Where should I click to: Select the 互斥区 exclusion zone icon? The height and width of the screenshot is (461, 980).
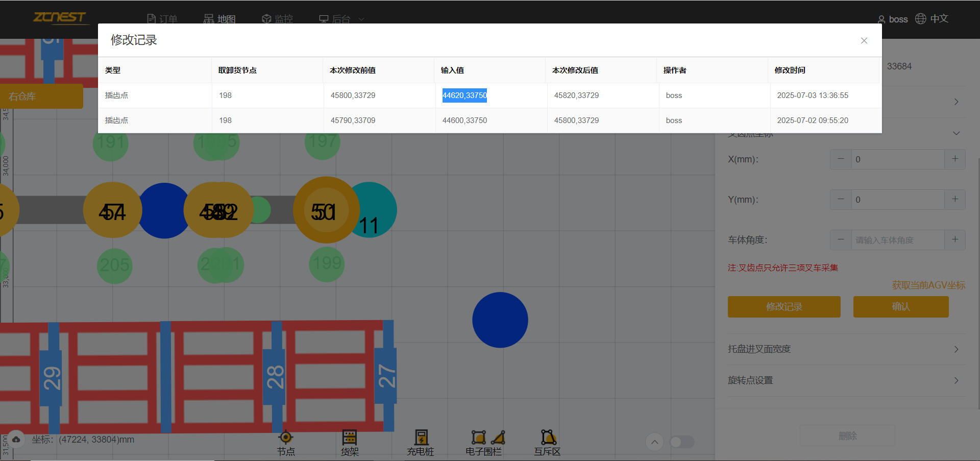[548, 438]
